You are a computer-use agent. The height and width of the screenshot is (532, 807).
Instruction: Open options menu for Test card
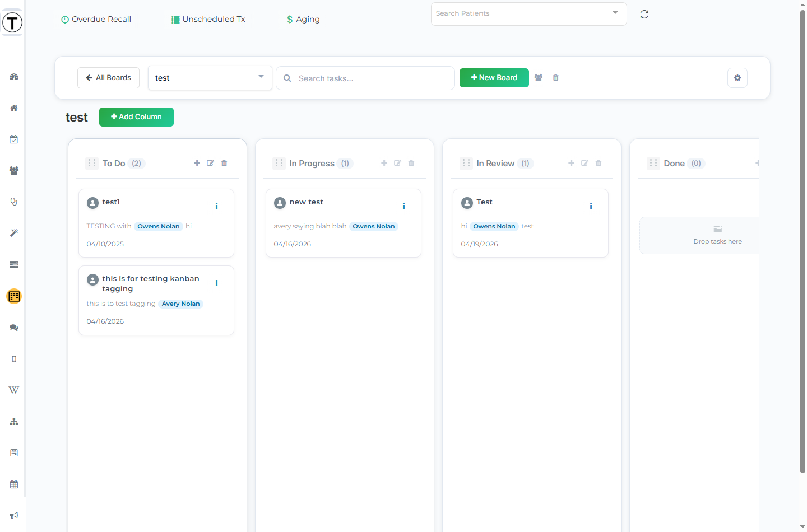pyautogui.click(x=591, y=206)
